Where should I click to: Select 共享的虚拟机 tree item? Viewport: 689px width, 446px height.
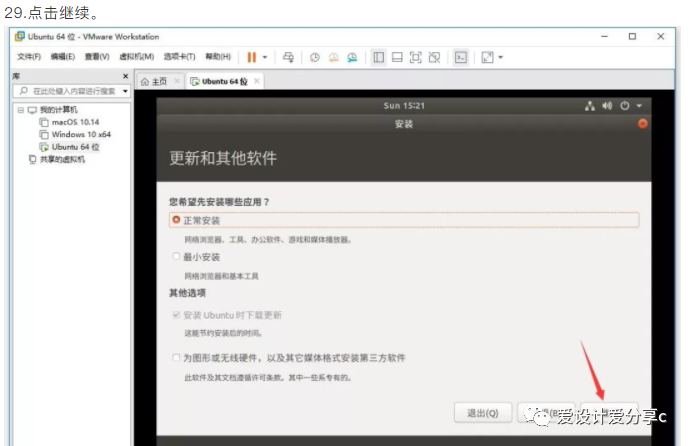pos(62,159)
